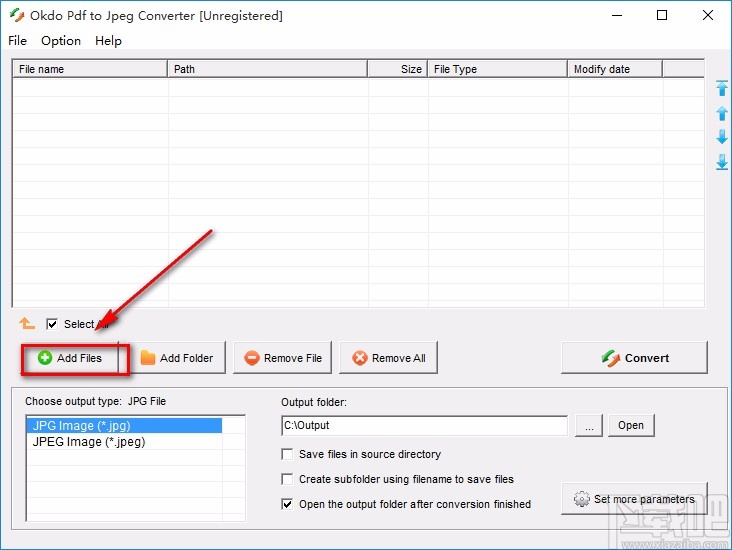Sort list by Modify date column header
Viewport: 732px width, 550px height.
pos(615,69)
